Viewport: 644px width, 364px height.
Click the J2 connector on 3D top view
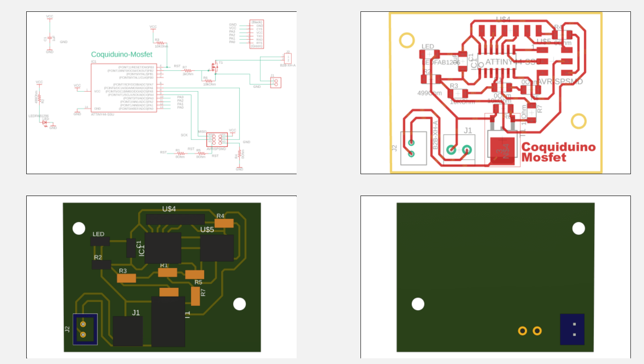pos(85,329)
